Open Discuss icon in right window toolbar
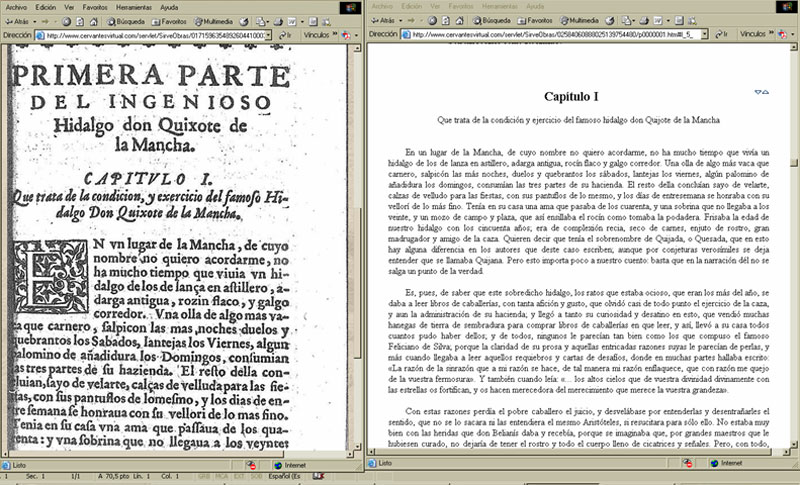Viewport: 800px width, 485px height. (679, 21)
